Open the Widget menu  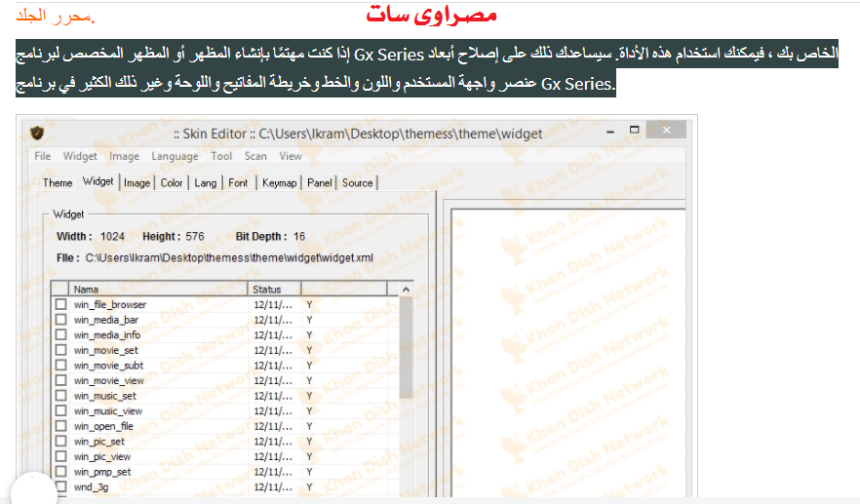click(80, 156)
